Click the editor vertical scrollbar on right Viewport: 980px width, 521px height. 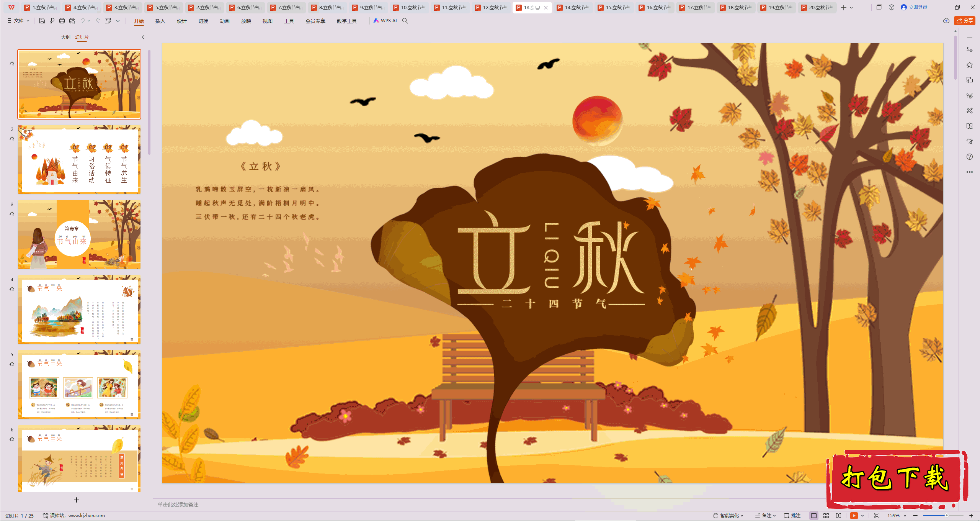pos(955,57)
